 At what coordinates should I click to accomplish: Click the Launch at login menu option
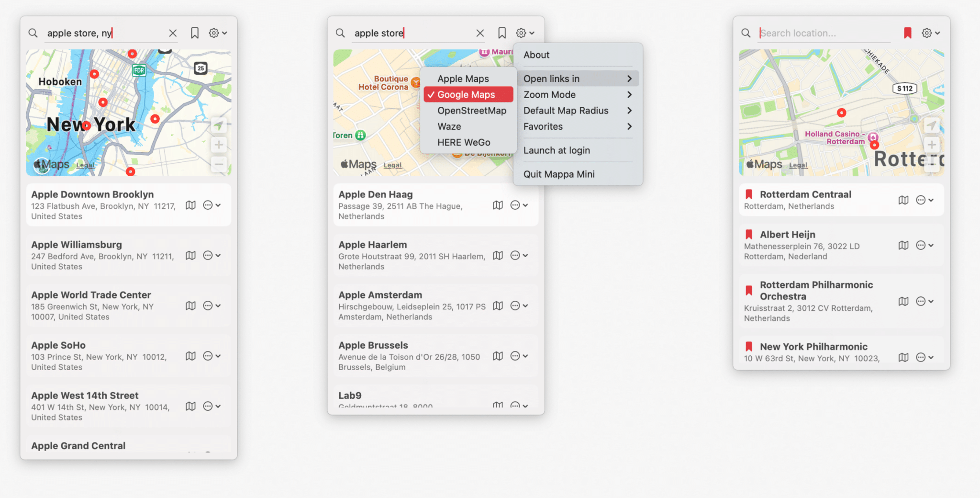click(x=557, y=150)
